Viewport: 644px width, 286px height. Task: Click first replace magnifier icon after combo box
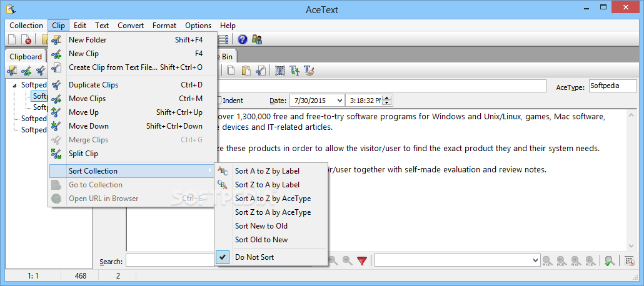[547, 260]
